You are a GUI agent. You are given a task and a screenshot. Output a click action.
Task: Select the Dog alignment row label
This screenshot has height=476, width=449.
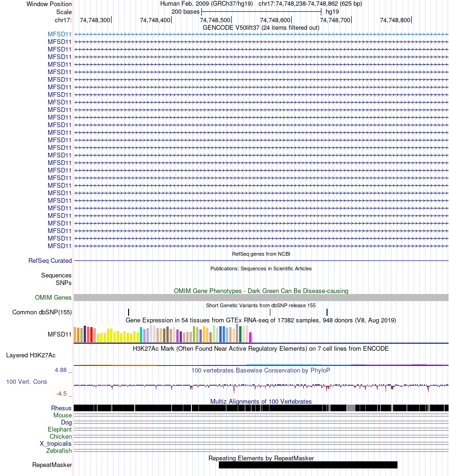[67, 423]
